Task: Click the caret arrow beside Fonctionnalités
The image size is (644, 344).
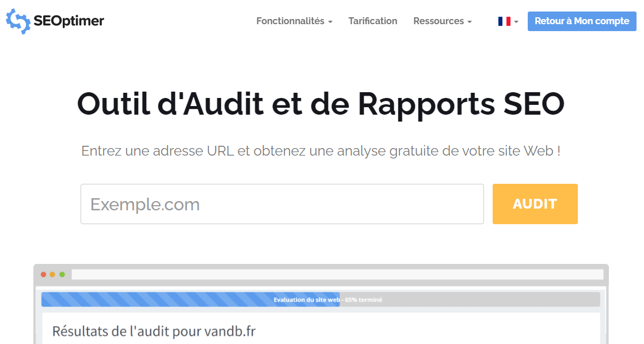Action: point(330,22)
